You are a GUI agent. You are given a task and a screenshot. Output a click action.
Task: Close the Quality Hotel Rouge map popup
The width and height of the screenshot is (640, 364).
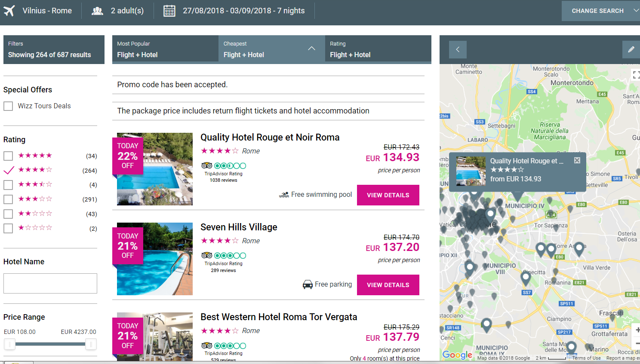point(577,160)
